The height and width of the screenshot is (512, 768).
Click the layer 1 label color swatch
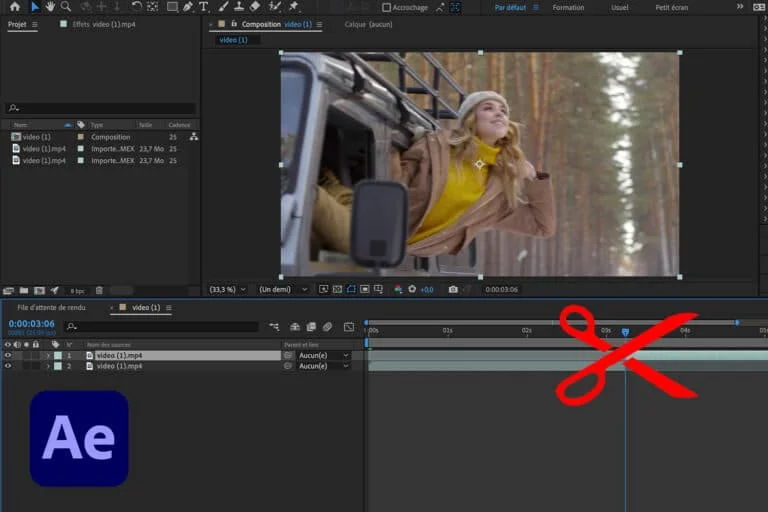[x=58, y=355]
